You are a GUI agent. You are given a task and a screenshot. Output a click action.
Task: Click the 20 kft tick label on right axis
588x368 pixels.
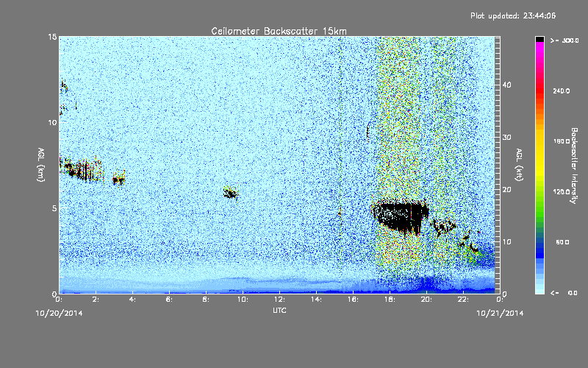506,190
